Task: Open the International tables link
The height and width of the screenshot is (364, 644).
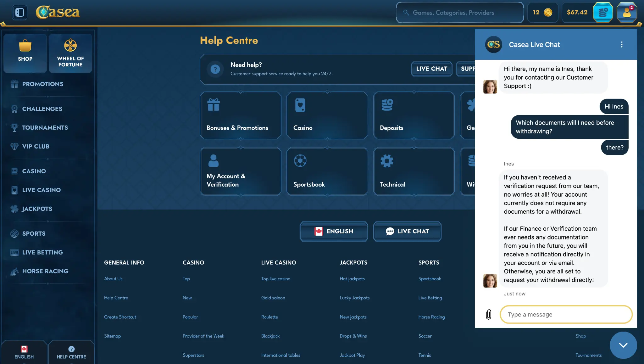Action: click(280, 355)
